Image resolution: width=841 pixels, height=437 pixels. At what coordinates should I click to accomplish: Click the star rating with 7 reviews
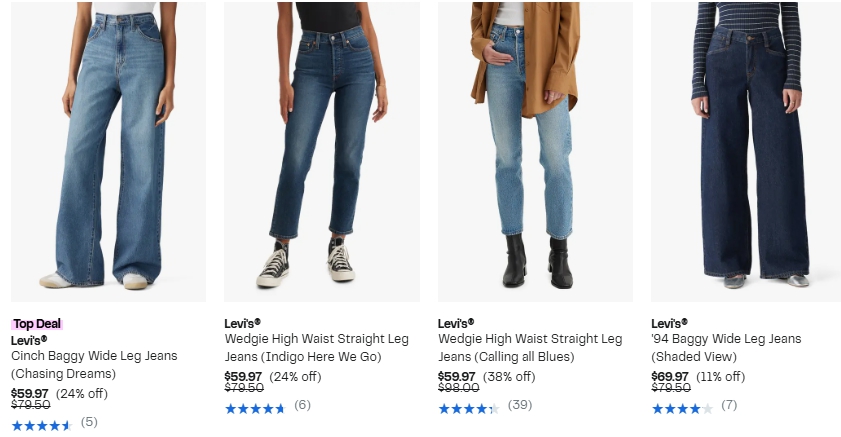tap(682, 409)
